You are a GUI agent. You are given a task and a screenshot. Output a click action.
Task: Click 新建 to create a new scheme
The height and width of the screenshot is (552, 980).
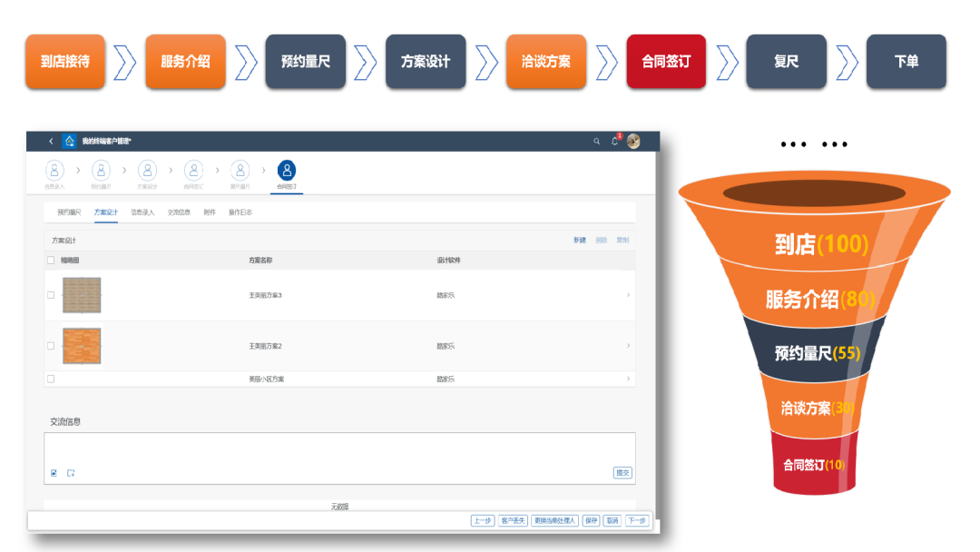pyautogui.click(x=580, y=240)
